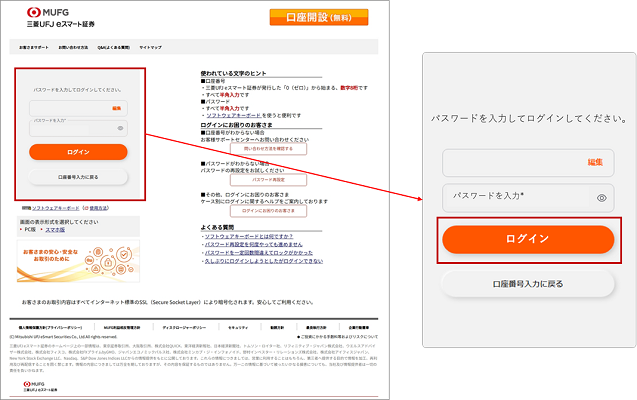Toggle password visibility eye in enlarged panel
Image resolution: width=637 pixels, height=400 pixels.
(602, 198)
